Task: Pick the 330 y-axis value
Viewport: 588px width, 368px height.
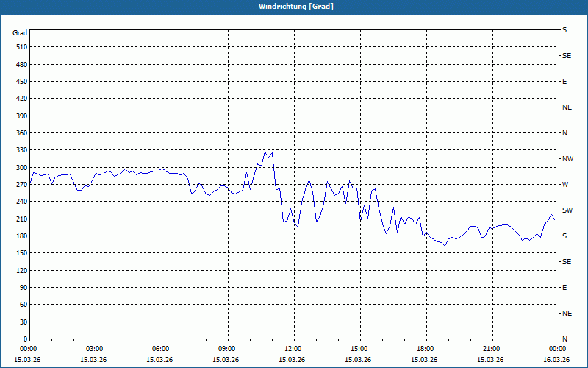Action: coord(22,150)
